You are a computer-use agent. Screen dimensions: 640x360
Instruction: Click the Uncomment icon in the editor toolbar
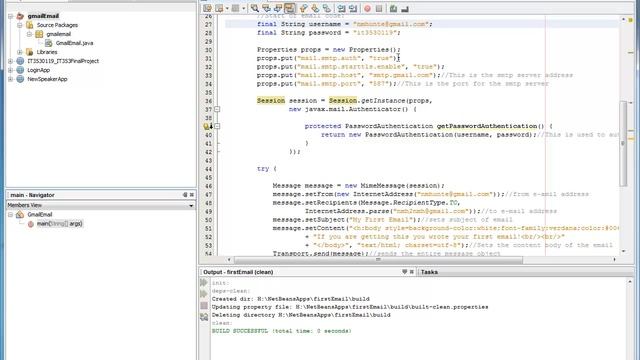pyautogui.click(x=405, y=9)
